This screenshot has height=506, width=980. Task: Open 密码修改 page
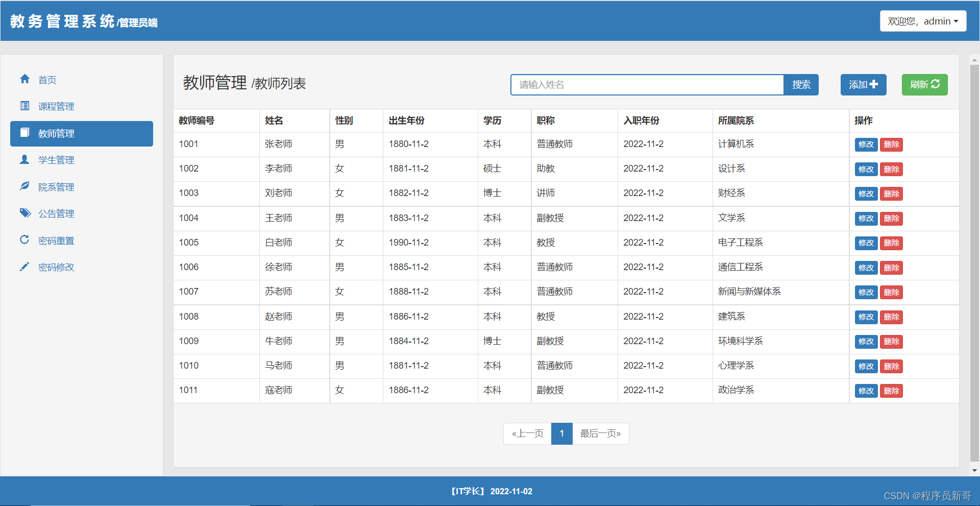point(82,267)
